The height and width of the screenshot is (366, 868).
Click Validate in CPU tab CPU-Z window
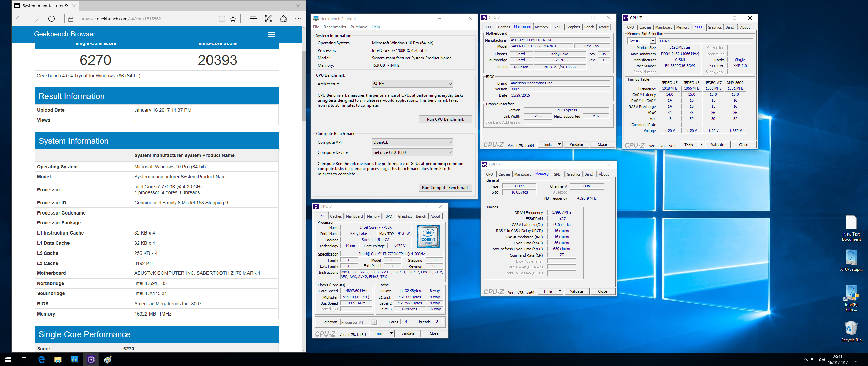[408, 333]
